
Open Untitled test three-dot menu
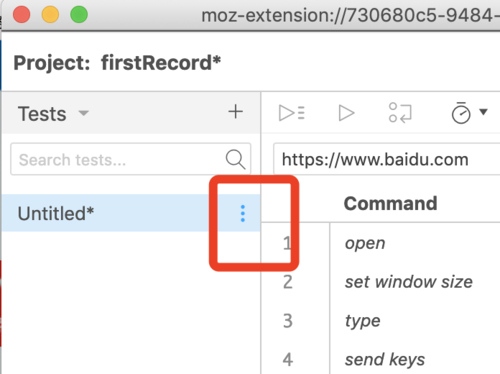point(243,213)
